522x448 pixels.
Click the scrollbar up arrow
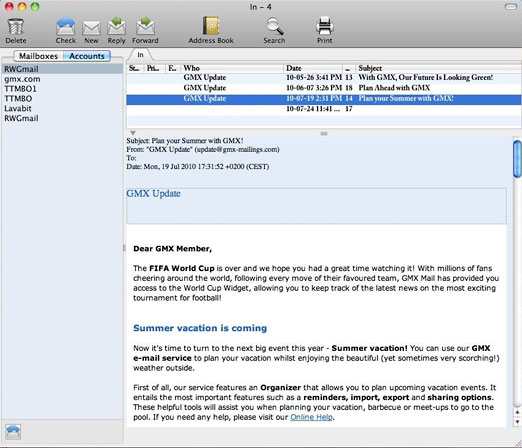tap(517, 412)
